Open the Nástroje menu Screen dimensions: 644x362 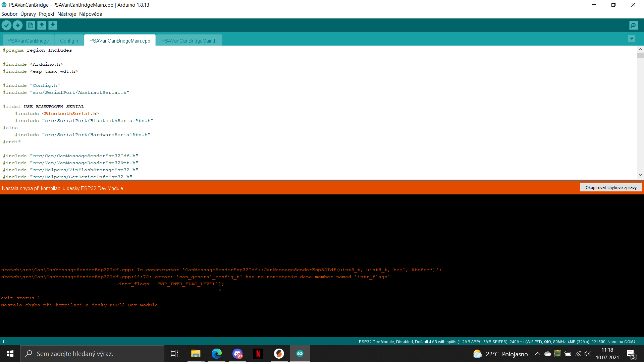click(66, 14)
